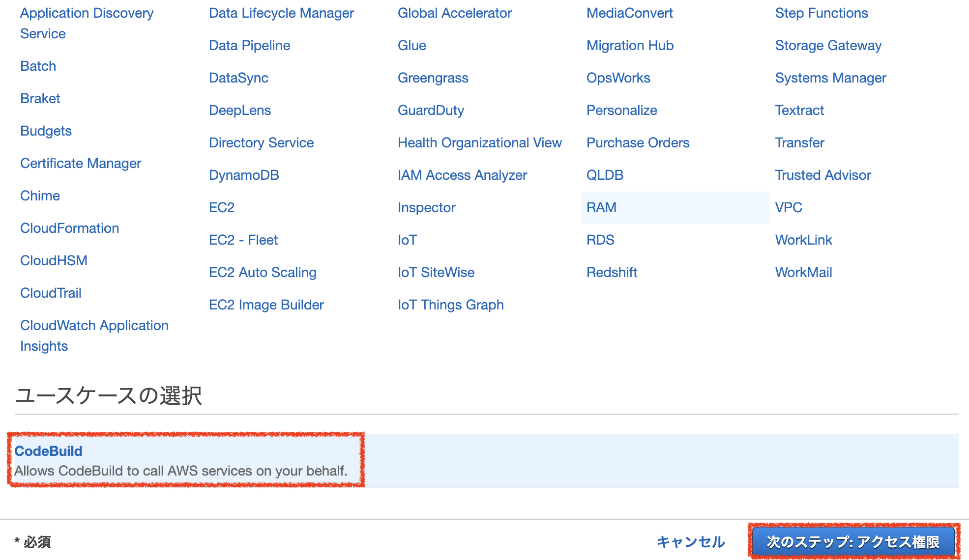Screen dimensions: 969x560
Task: Select Systems Manager service
Action: click(831, 78)
